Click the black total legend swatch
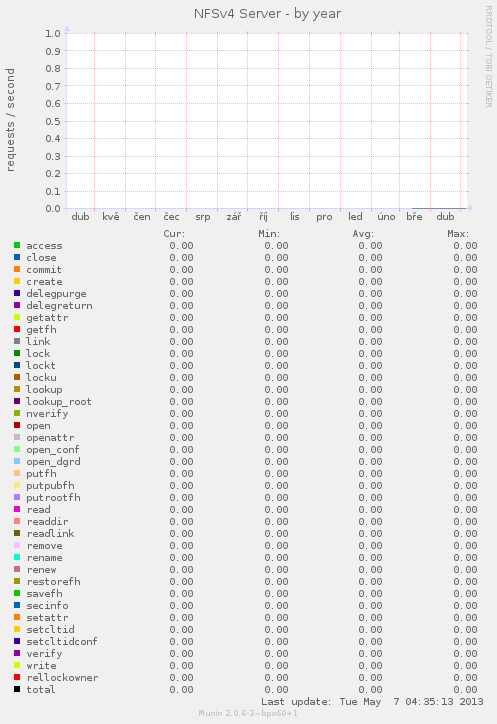This screenshot has width=497, height=724. pyautogui.click(x=17, y=689)
